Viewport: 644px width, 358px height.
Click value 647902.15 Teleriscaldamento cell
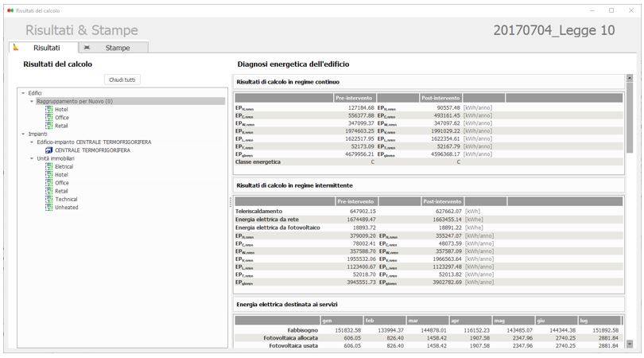point(363,212)
